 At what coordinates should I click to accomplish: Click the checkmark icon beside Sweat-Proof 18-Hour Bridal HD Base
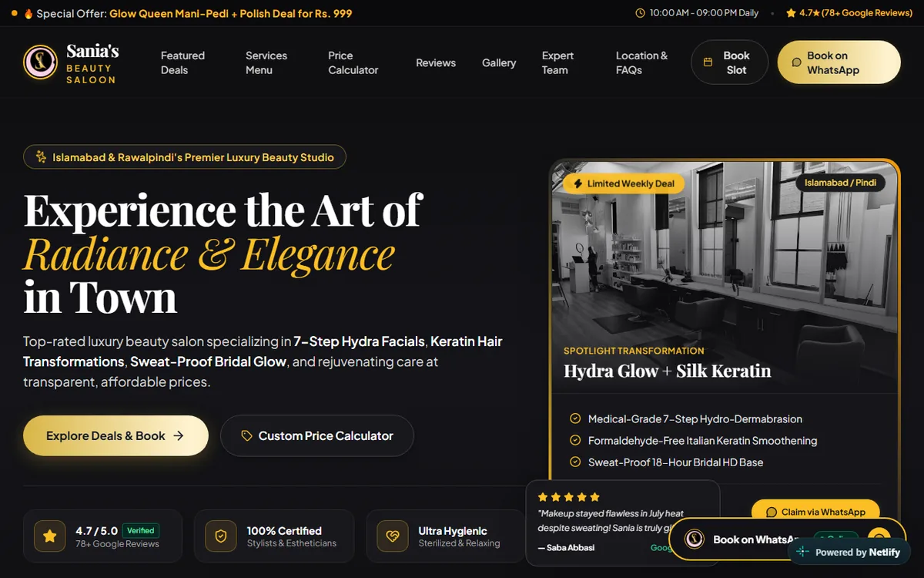tap(575, 462)
